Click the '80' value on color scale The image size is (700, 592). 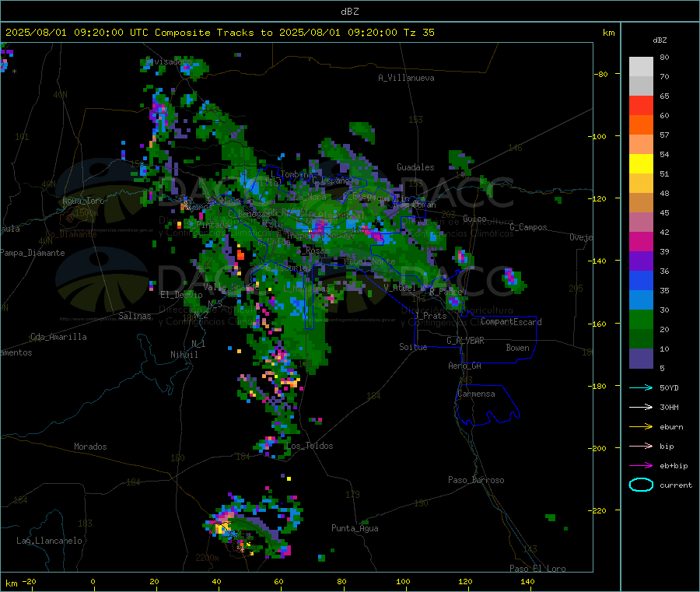point(664,57)
